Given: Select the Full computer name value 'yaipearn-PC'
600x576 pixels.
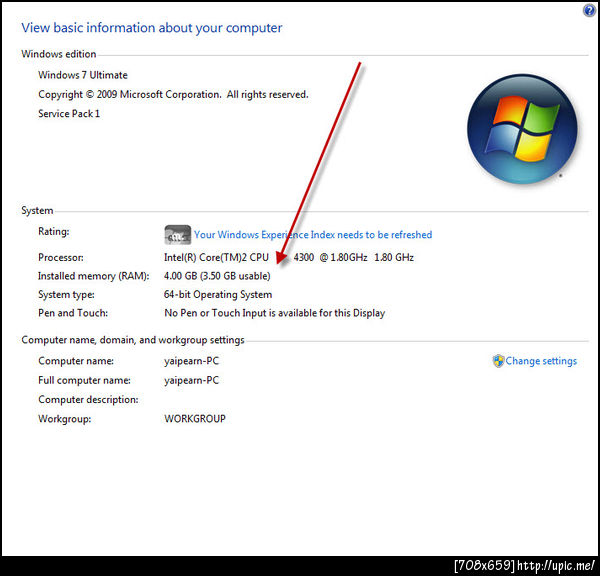Looking at the screenshot, I should pos(191,380).
